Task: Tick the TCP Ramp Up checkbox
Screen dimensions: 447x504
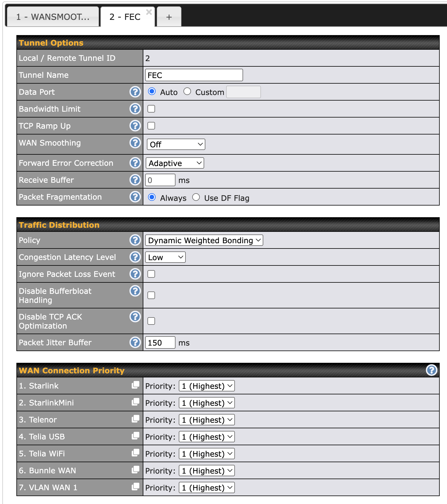Action: [x=151, y=126]
